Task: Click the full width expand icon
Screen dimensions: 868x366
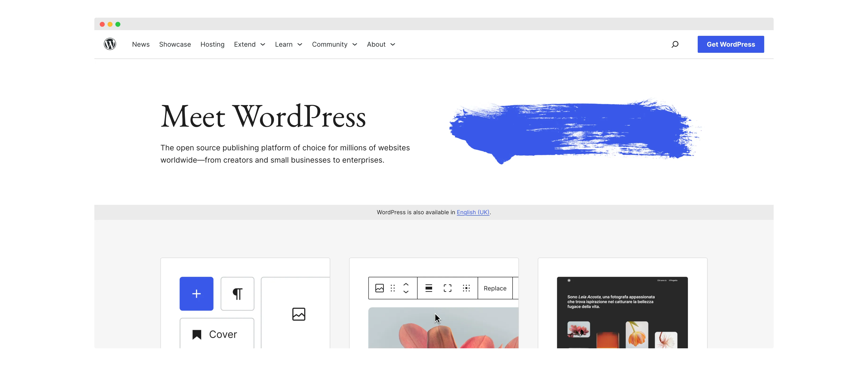Action: [x=447, y=288]
